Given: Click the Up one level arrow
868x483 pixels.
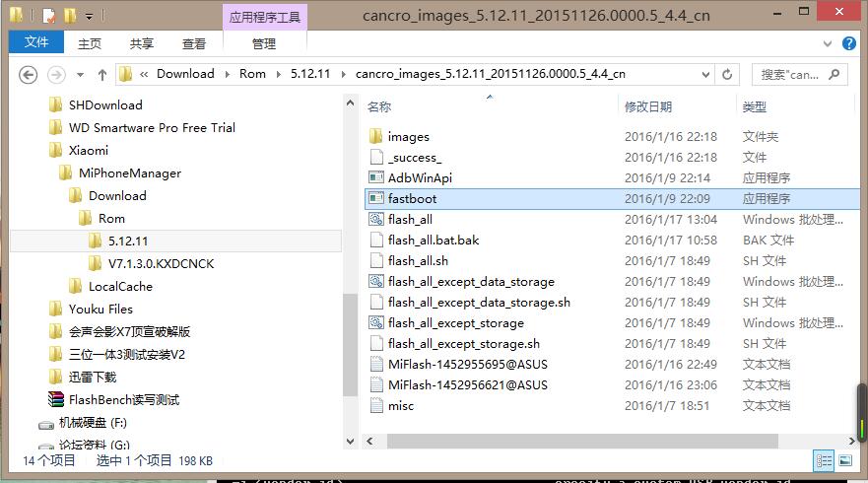Looking at the screenshot, I should coord(101,74).
